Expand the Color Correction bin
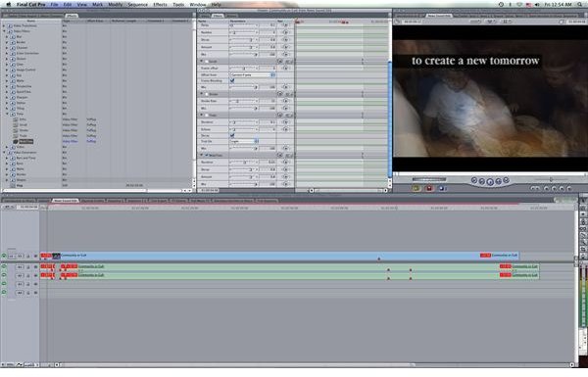588x377 pixels. tap(7, 53)
